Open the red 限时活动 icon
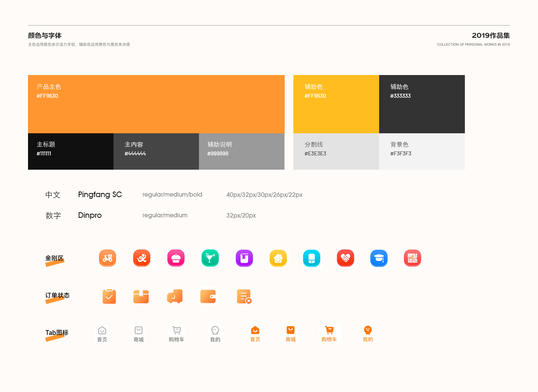Image resolution: width=538 pixels, height=392 pixels. coord(412,258)
